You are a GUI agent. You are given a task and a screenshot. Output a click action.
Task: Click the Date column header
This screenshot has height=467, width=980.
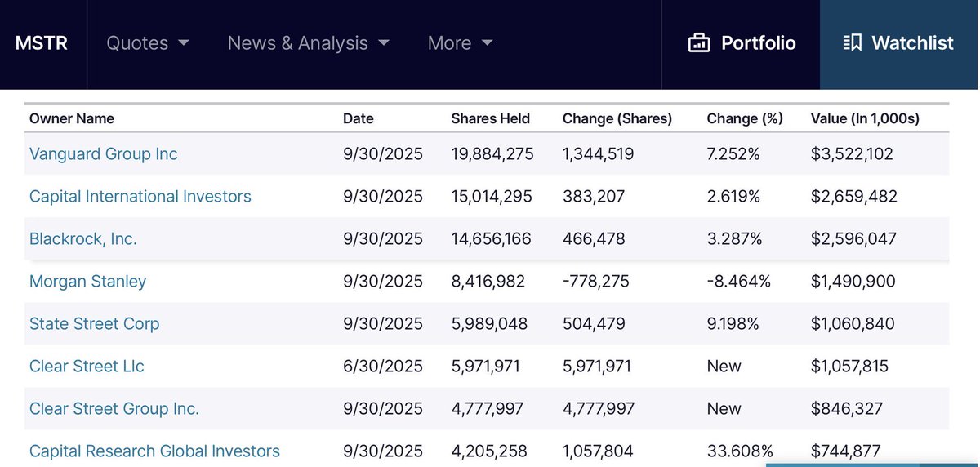coord(358,118)
